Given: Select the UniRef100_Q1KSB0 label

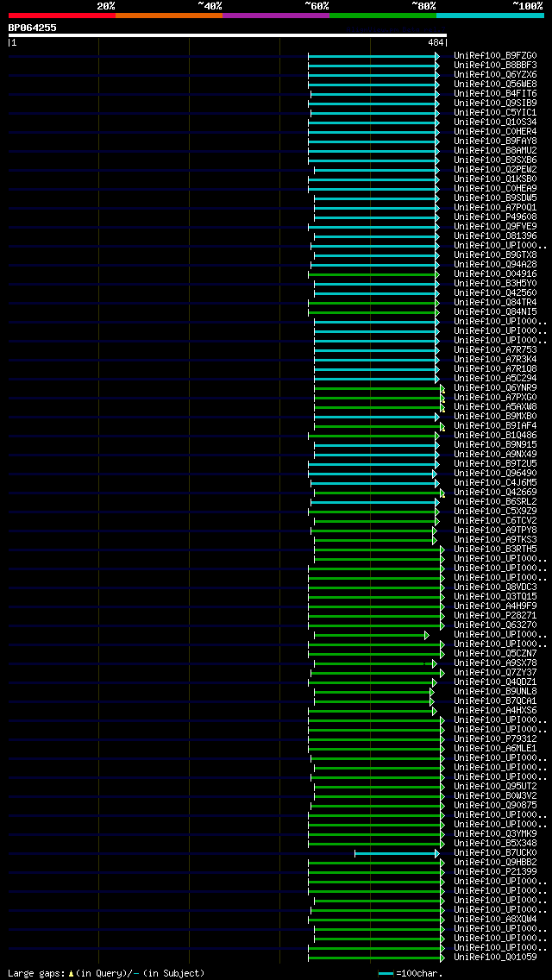Looking at the screenshot, I should coord(495,179).
